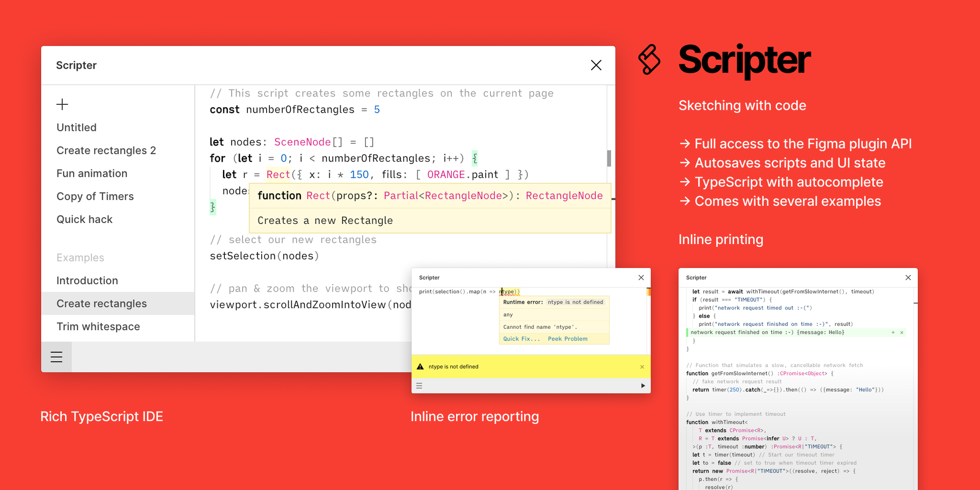Run the script with the play arrow icon

643,386
